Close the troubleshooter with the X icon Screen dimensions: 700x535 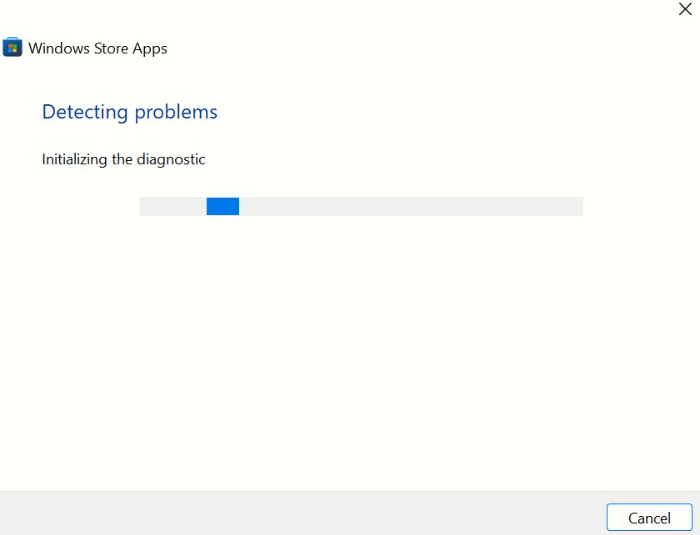point(685,9)
